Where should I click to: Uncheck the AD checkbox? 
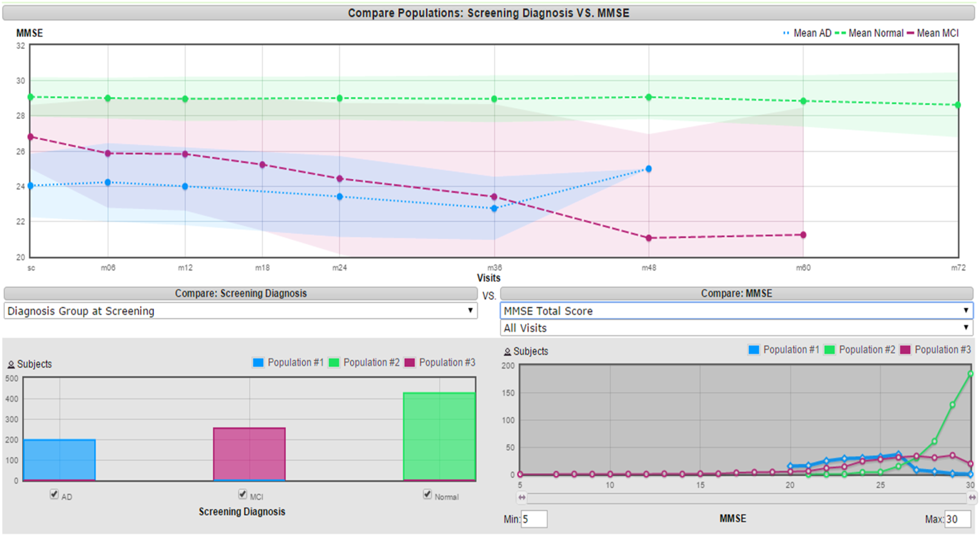tap(54, 494)
